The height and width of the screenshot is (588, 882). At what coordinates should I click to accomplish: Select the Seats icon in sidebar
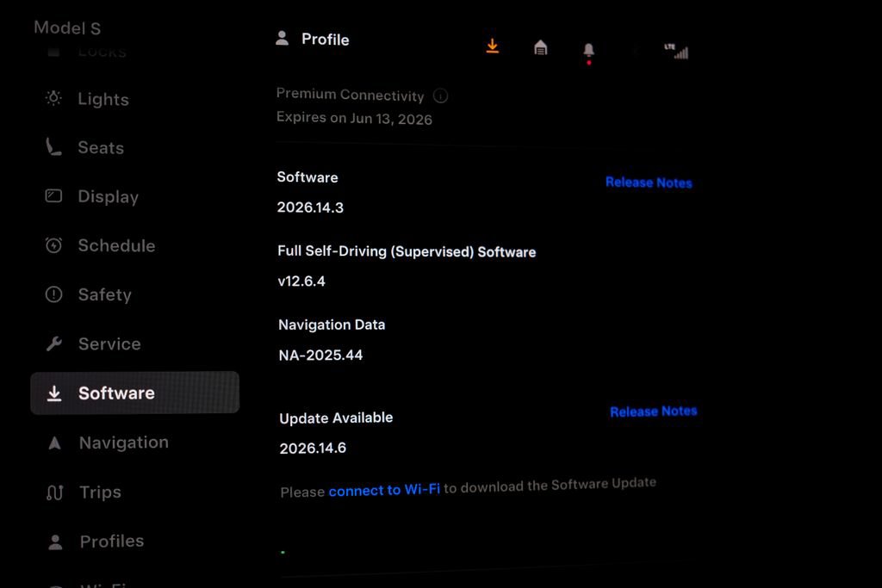pyautogui.click(x=53, y=146)
